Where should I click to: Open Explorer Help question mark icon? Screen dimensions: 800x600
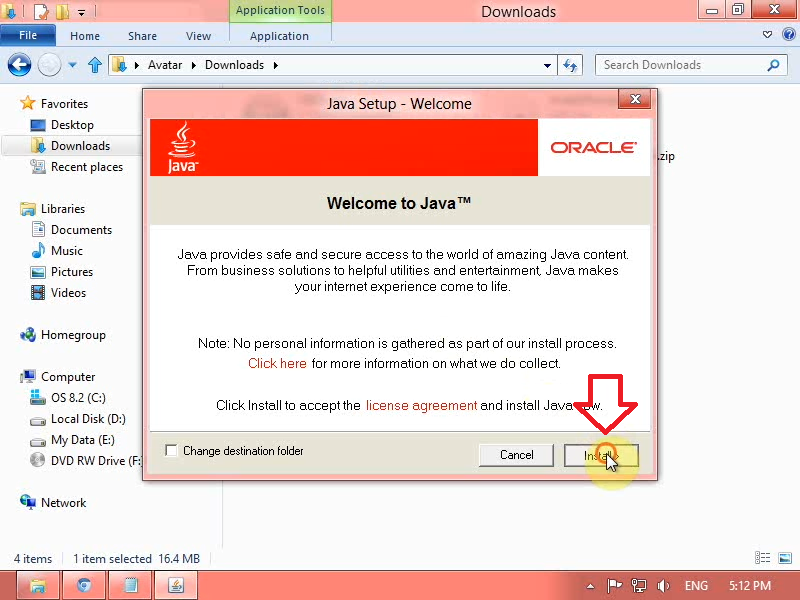click(x=788, y=34)
